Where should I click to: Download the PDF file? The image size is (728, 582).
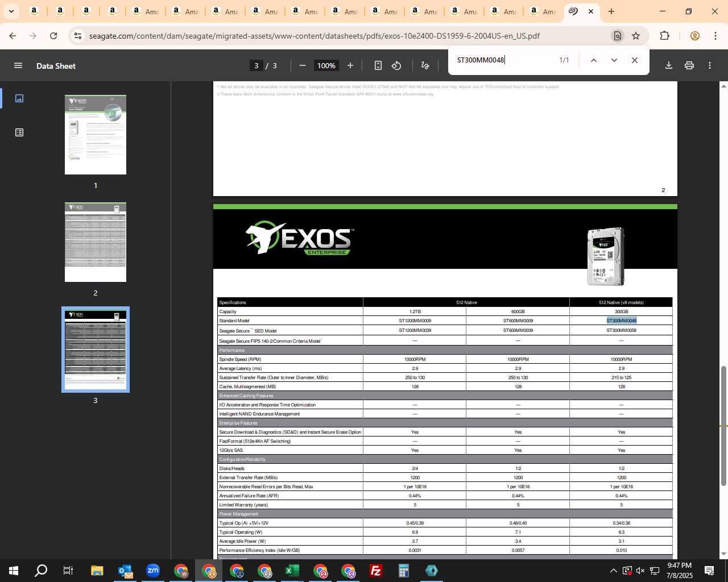pyautogui.click(x=669, y=65)
